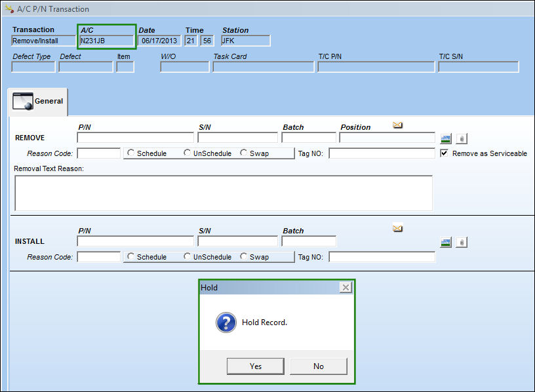Screen dimensions: 535x392
Task: Open the picture icon in the INSTALL row
Action: pyautogui.click(x=446, y=243)
